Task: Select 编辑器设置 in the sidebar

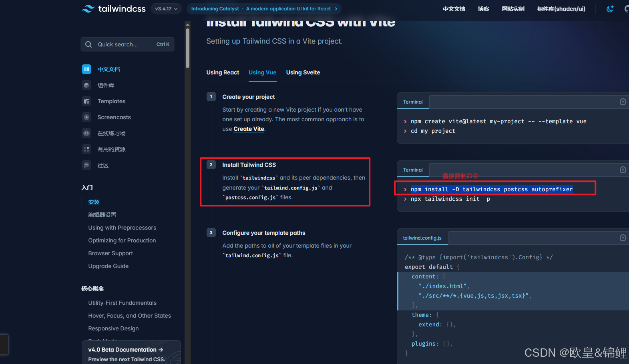Action: (102, 215)
